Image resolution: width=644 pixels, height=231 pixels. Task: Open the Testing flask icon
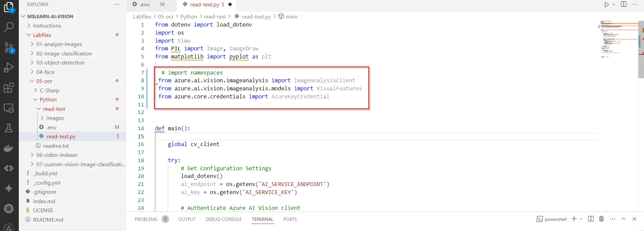(x=9, y=128)
